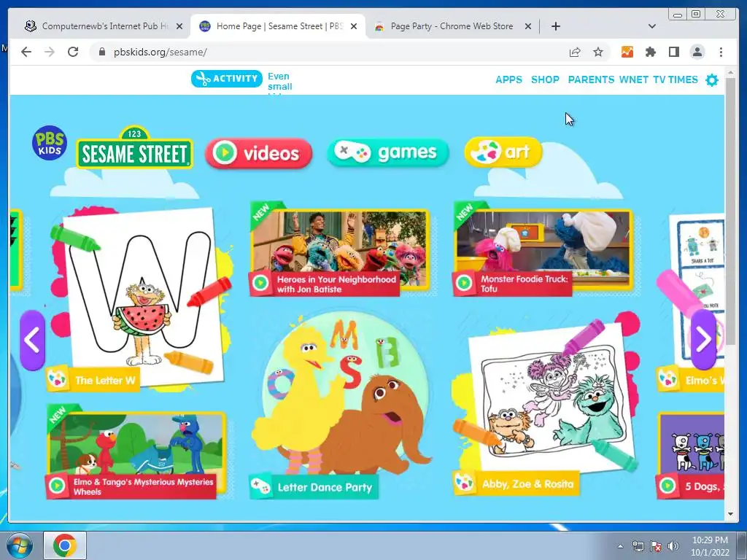Open the Chrome profile avatar
Viewport: 747px width, 560px height.
[697, 52]
